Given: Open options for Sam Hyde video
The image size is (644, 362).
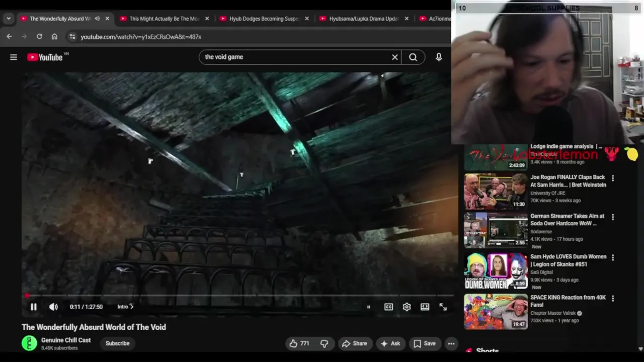Looking at the screenshot, I should (x=613, y=257).
